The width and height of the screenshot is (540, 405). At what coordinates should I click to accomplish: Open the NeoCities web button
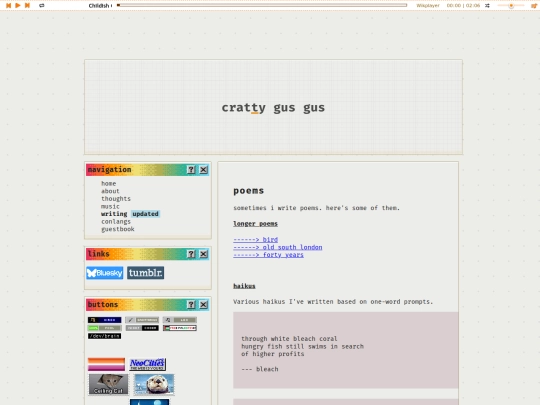[x=147, y=364]
